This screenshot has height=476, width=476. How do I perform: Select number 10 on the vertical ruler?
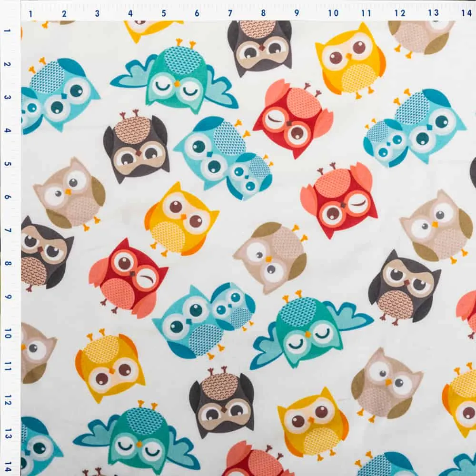8,333
